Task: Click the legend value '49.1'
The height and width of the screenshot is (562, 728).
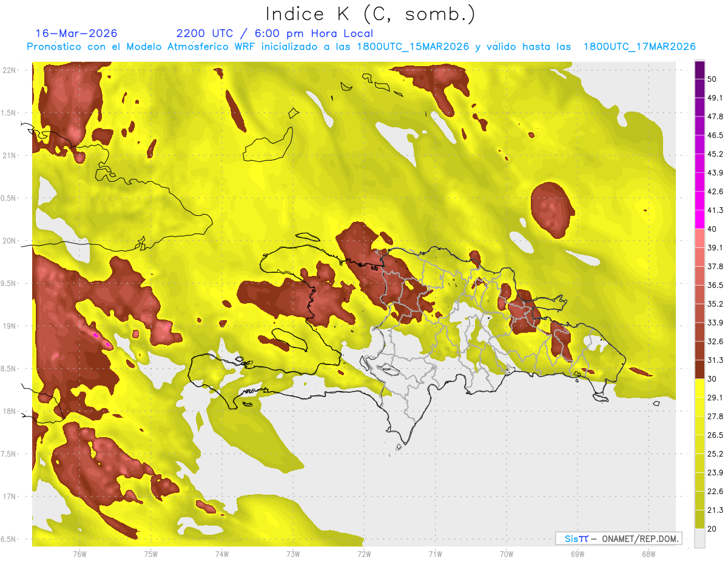Action: point(715,98)
